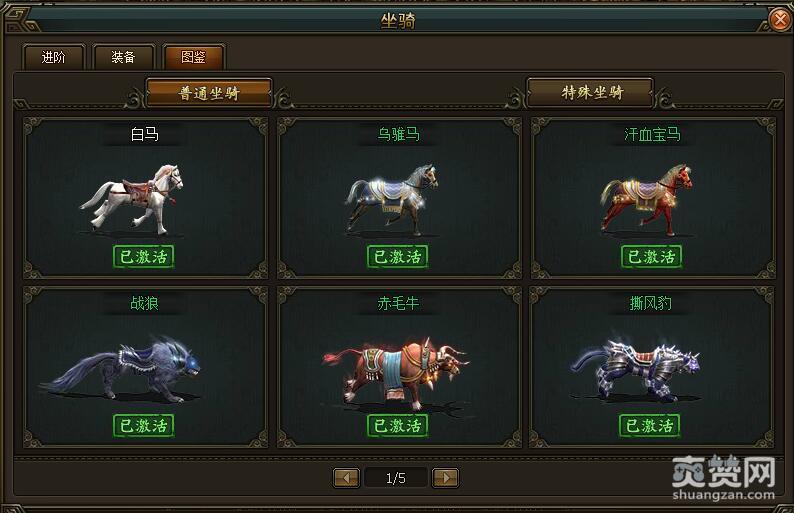794x513 pixels.
Task: Go to the previous page arrow
Action: click(346, 478)
